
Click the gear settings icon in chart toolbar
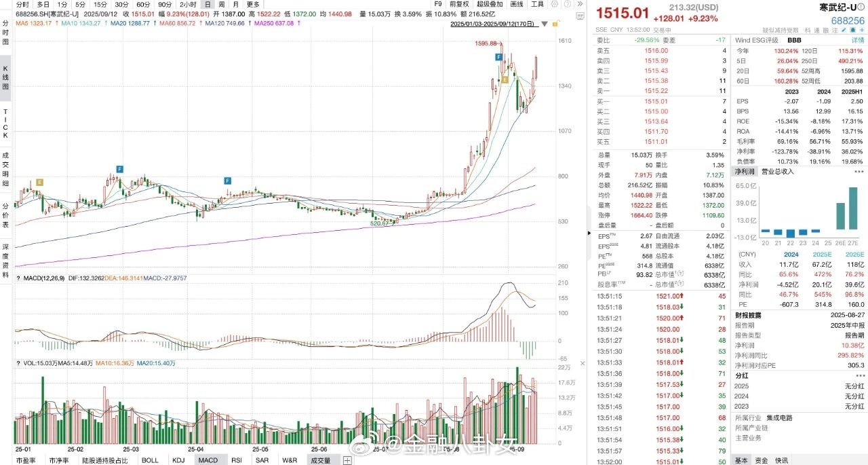click(x=554, y=4)
